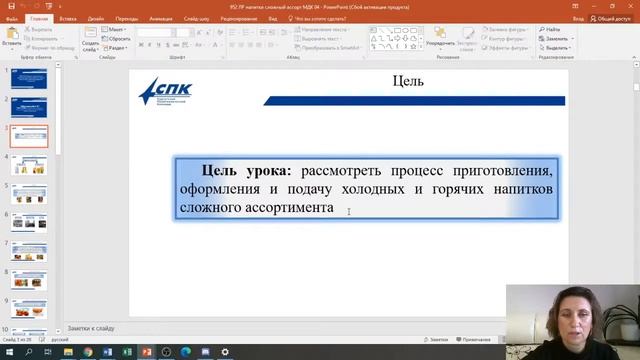The image size is (640, 360).
Task: Switch to the Animation (Анимация) tab
Action: coord(160,19)
